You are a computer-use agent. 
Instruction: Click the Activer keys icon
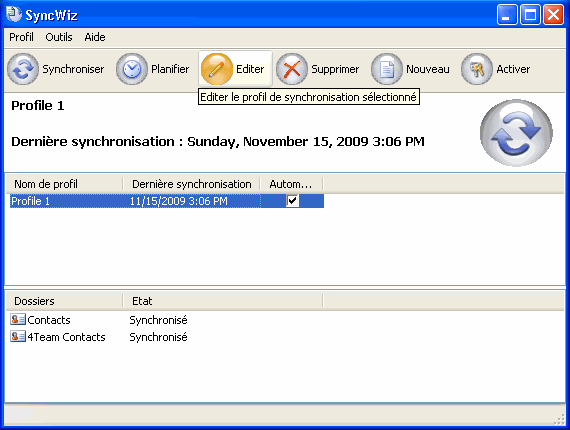477,69
